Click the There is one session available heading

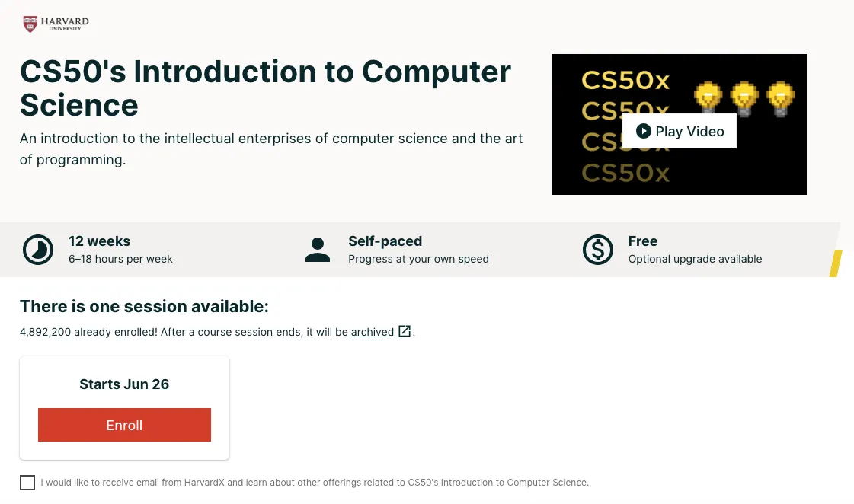(144, 307)
